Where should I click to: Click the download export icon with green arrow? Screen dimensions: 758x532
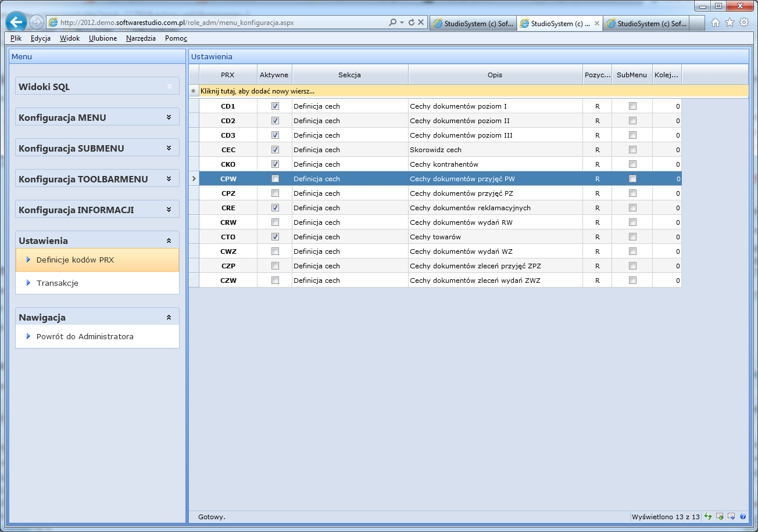pos(720,516)
